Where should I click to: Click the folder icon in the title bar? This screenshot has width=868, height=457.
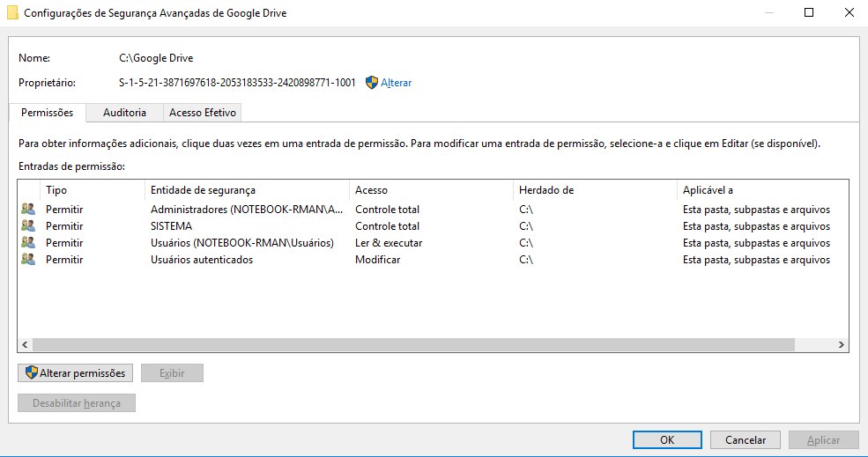click(x=12, y=13)
